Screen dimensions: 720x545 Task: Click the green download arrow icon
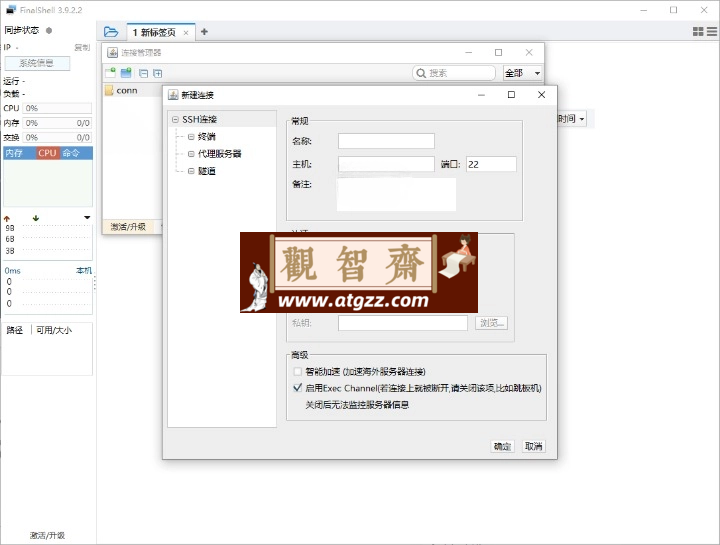36,218
